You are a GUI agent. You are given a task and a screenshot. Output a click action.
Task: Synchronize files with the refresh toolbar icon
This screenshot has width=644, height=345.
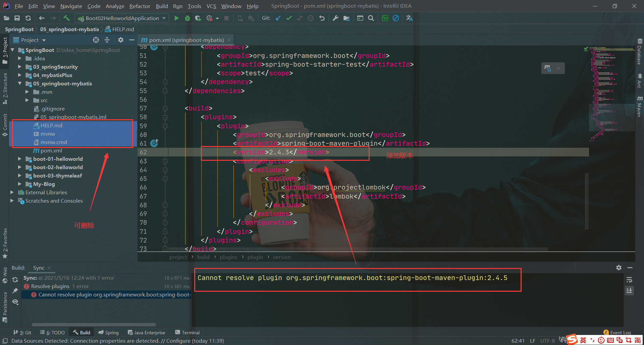click(x=28, y=18)
